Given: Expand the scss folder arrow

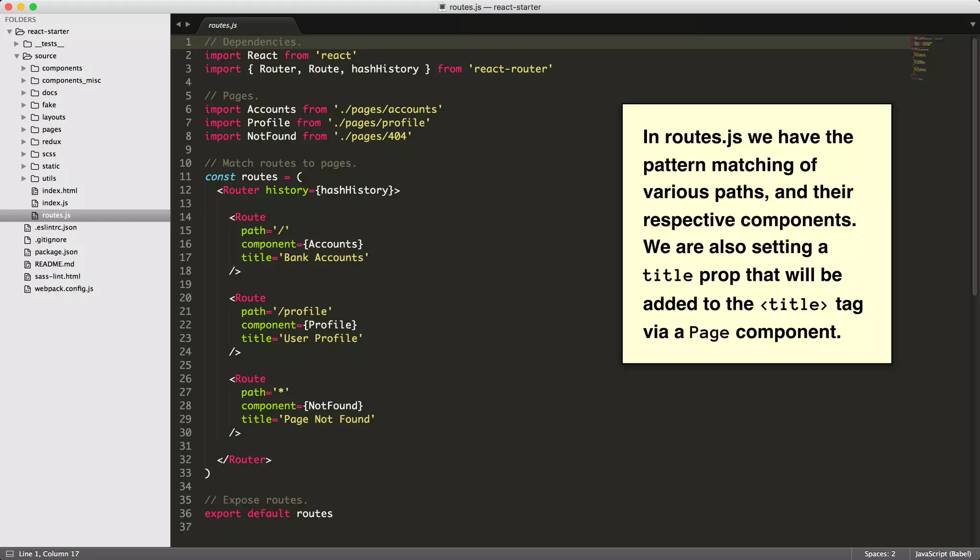Looking at the screenshot, I should click(23, 154).
